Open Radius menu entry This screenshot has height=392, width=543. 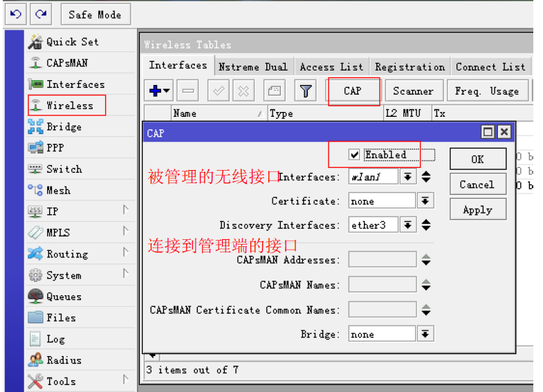pos(82,360)
